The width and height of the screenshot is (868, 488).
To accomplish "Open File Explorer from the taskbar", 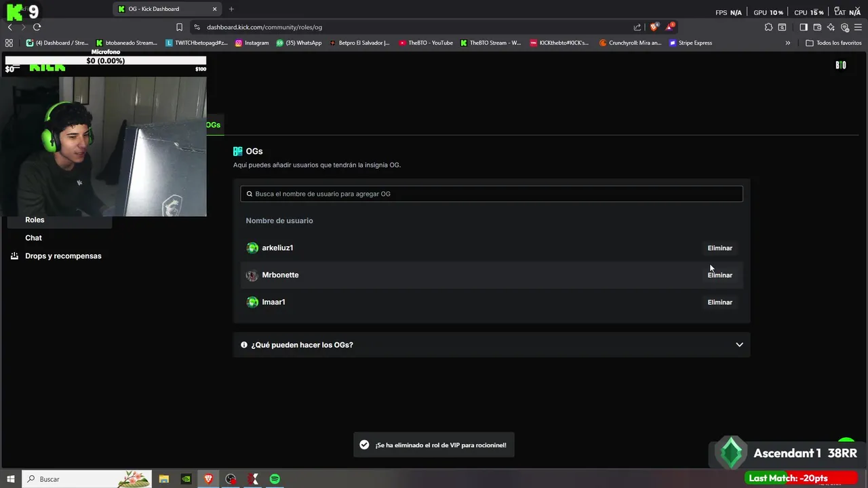I will (x=164, y=479).
